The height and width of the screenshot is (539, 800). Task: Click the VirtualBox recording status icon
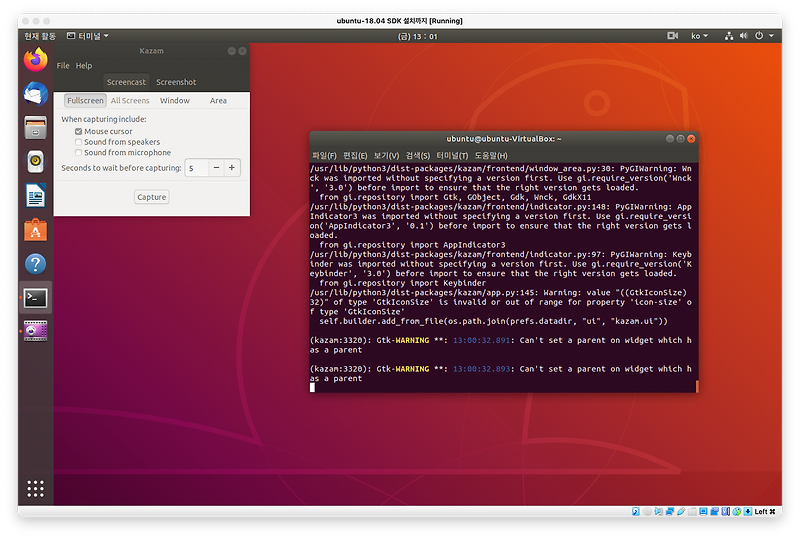(715, 511)
